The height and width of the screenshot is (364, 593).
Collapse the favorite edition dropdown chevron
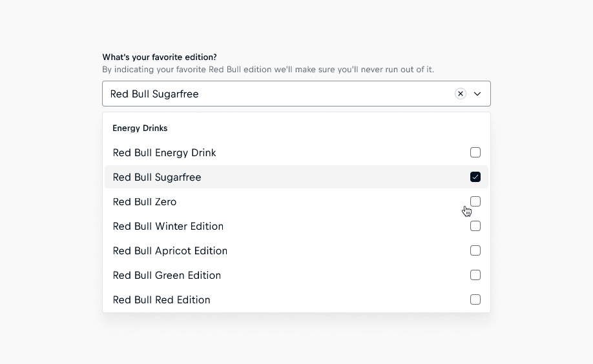(477, 94)
